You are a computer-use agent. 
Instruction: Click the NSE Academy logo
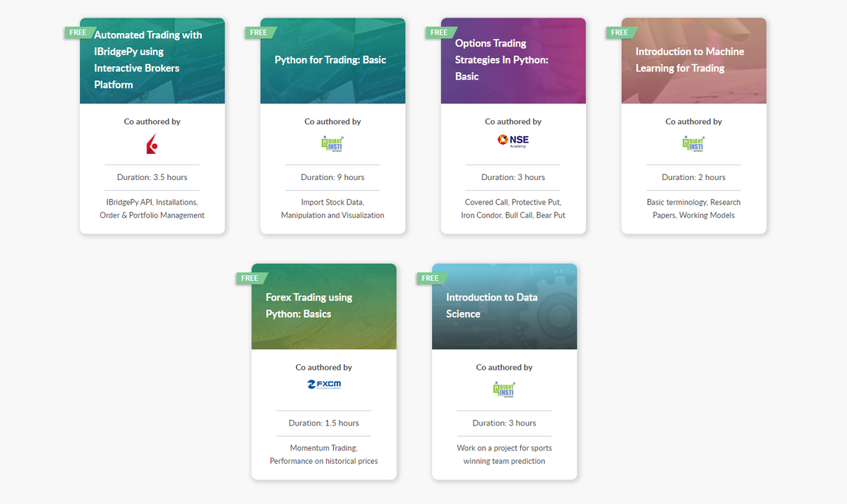tap(513, 140)
